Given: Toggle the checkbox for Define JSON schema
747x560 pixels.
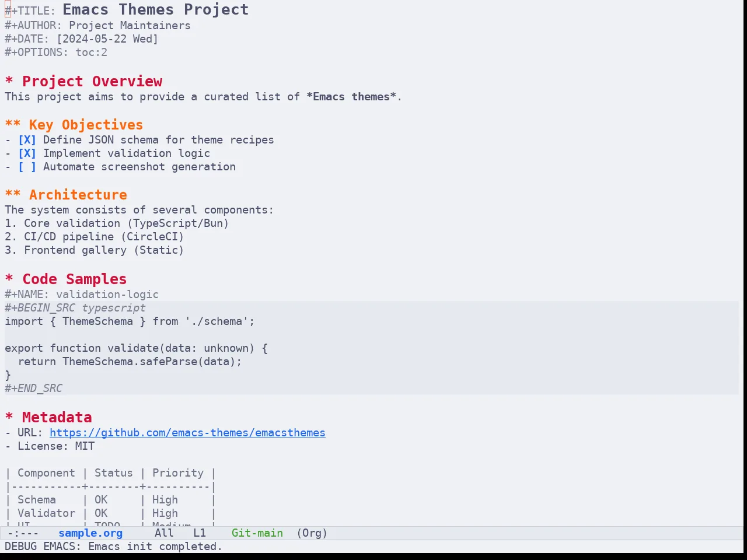Looking at the screenshot, I should [27, 140].
